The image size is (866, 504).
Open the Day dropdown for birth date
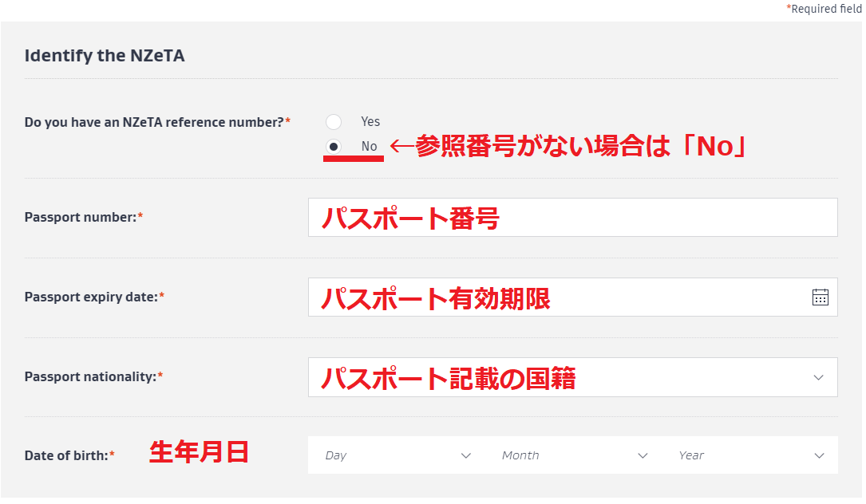click(397, 455)
